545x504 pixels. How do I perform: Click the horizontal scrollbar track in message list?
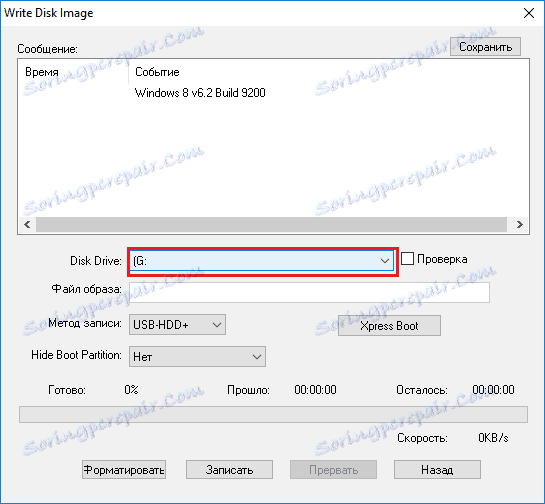pyautogui.click(x=271, y=224)
